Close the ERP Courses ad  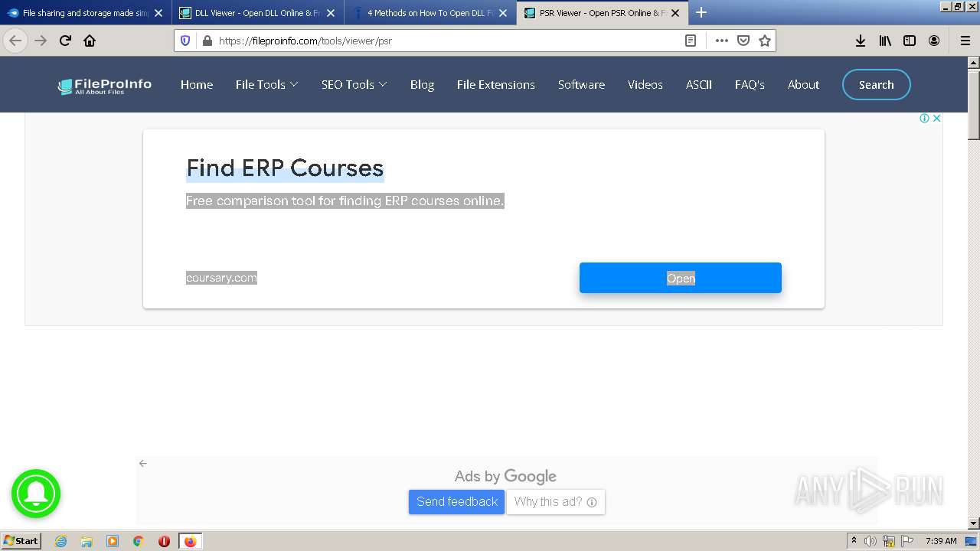click(x=936, y=118)
